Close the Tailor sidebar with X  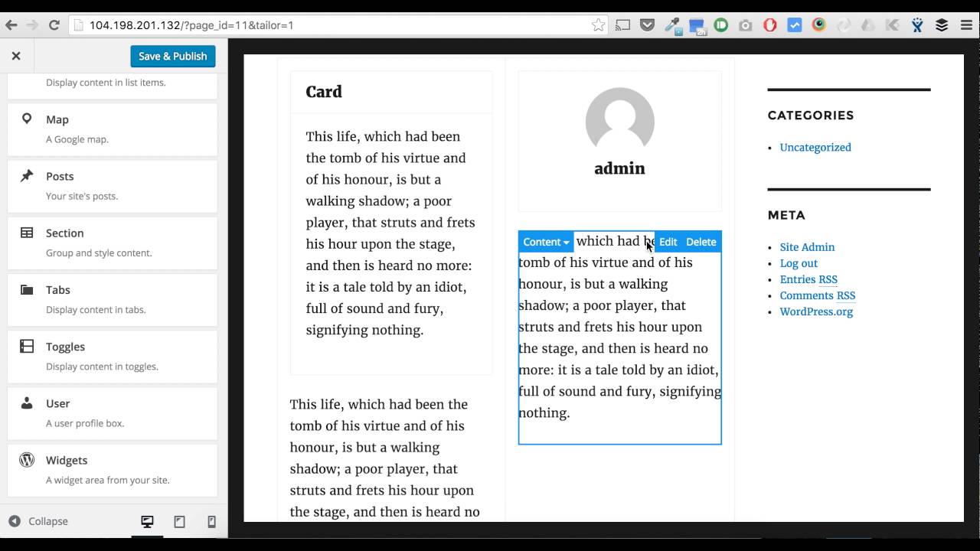tap(16, 56)
